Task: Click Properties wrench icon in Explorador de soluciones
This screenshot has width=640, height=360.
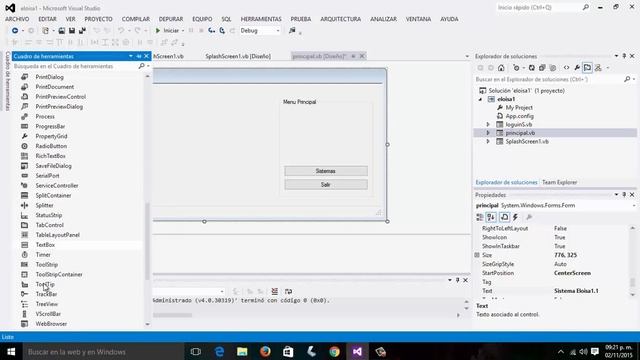Action: (577, 68)
